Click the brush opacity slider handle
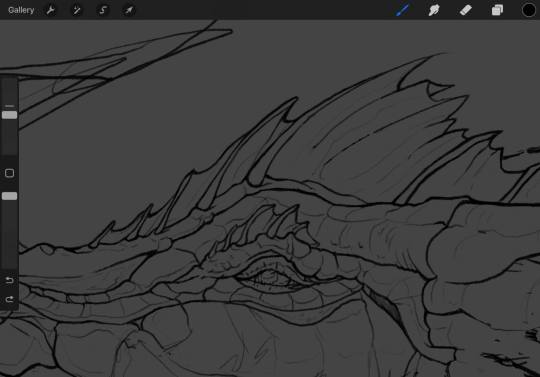The image size is (540, 377). tap(9, 196)
